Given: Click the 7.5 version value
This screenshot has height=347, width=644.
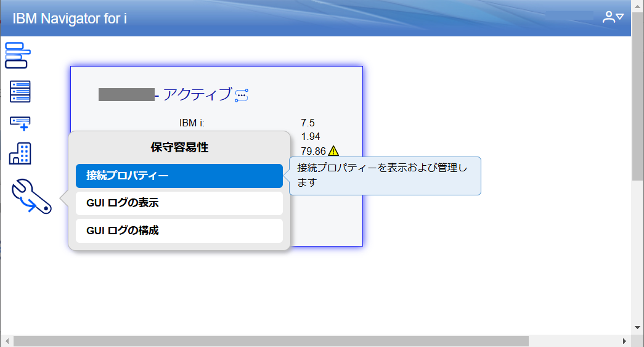Looking at the screenshot, I should [x=308, y=123].
